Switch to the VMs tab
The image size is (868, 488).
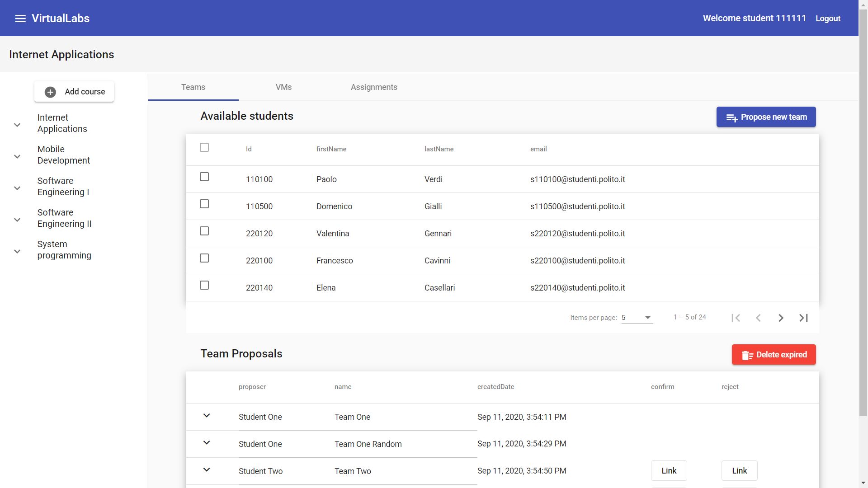283,87
